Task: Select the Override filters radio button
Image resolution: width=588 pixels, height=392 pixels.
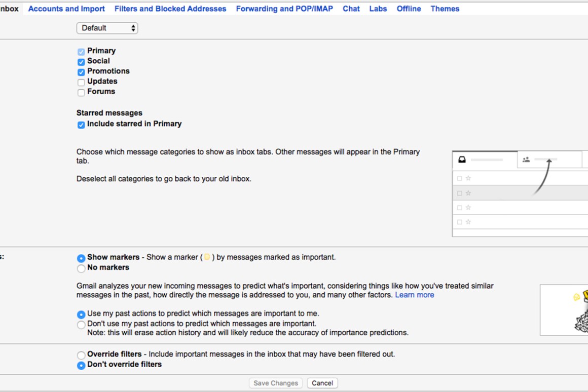Action: [x=81, y=355]
